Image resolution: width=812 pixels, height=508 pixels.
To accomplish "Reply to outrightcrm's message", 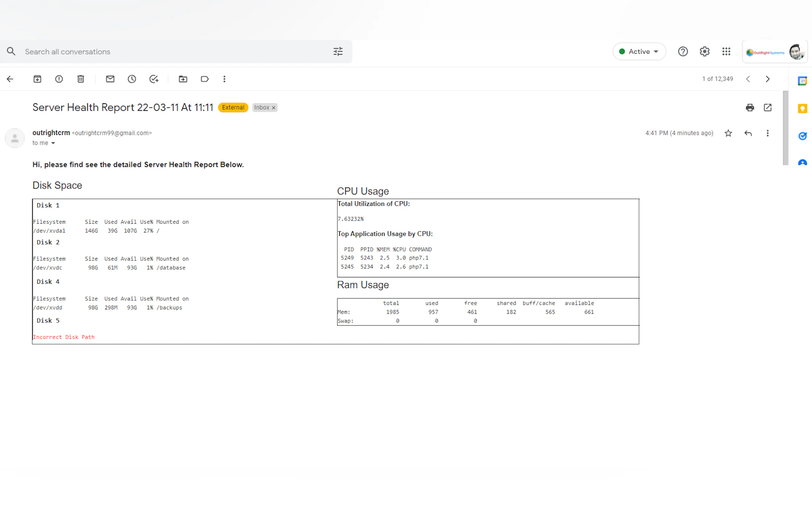I will pyautogui.click(x=748, y=133).
